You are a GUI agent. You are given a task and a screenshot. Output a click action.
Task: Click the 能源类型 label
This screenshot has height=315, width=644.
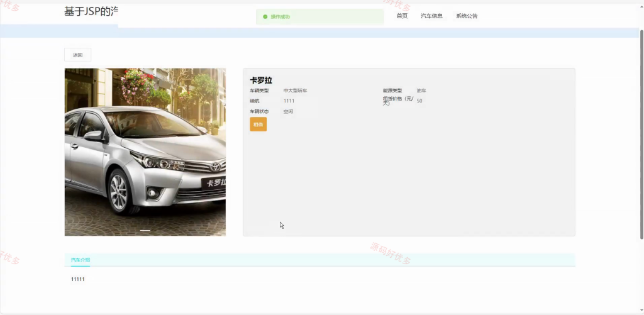(392, 91)
